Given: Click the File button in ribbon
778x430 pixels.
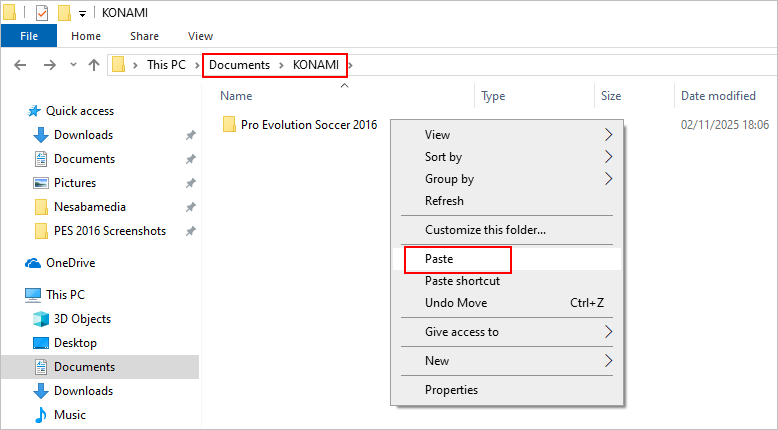Looking at the screenshot, I should pyautogui.click(x=29, y=36).
